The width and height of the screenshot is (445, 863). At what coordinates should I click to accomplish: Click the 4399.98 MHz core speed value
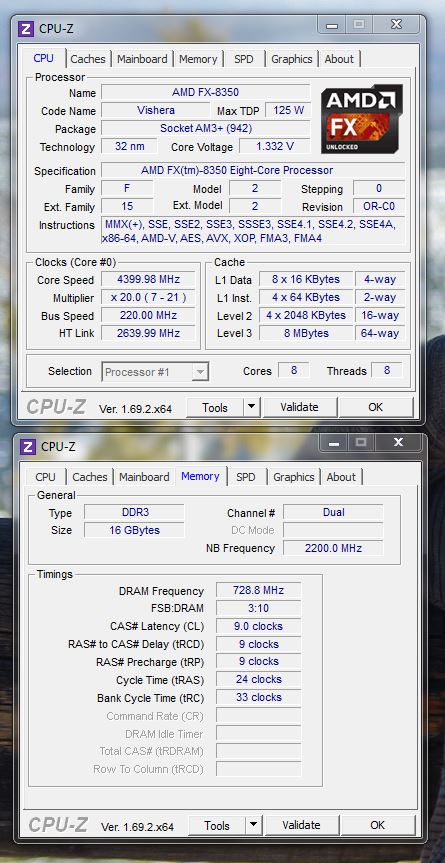(149, 279)
